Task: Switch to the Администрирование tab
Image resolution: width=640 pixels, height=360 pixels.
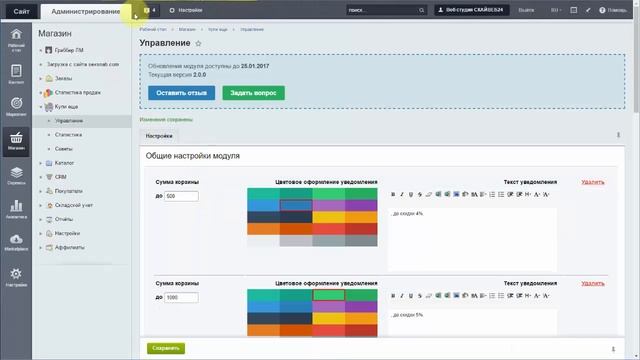Action: point(86,11)
